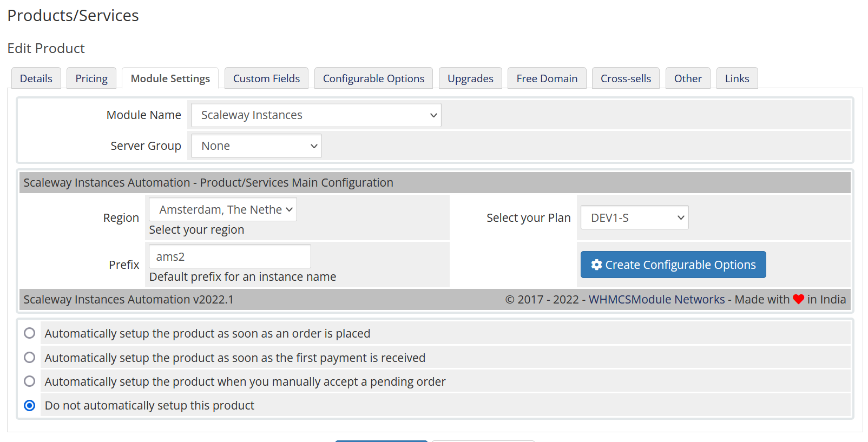Image resolution: width=868 pixels, height=442 pixels.
Task: Open the Pricing tab
Action: (x=91, y=78)
